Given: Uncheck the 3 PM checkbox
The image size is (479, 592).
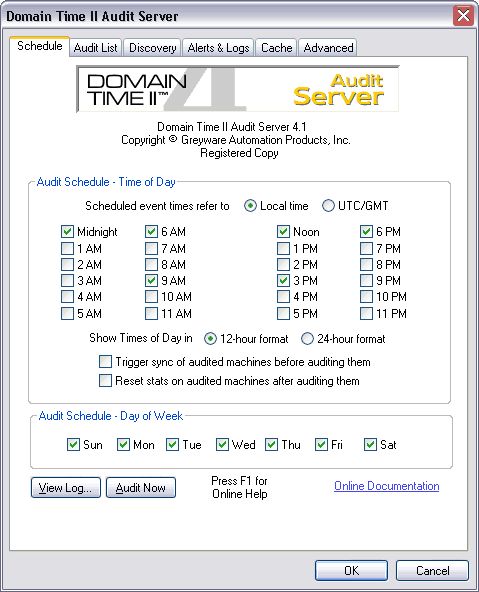Looking at the screenshot, I should tap(283, 281).
